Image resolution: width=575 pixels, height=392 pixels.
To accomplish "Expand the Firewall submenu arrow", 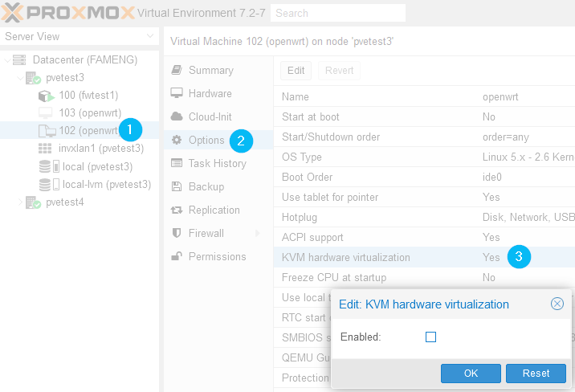I will point(258,233).
